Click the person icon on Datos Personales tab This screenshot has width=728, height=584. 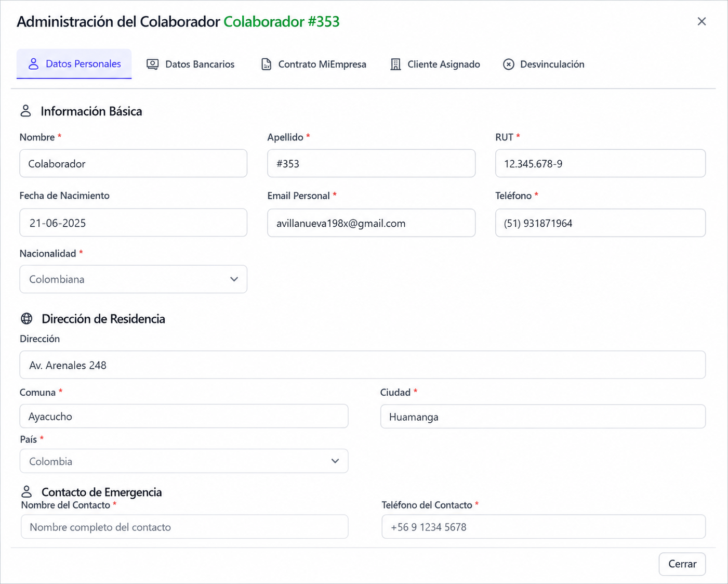(33, 64)
